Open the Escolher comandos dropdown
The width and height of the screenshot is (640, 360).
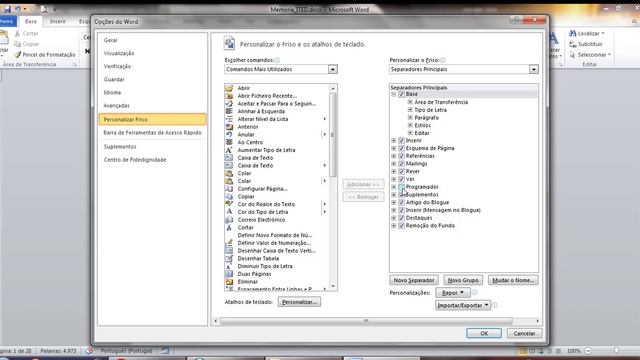[x=333, y=69]
